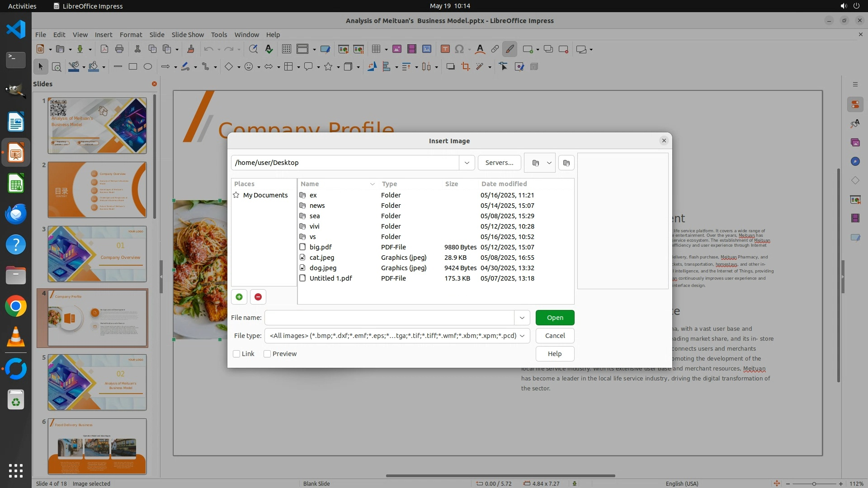Screen dimensions: 868x488
Task: Select the Ellipse shape tool
Action: (147, 67)
